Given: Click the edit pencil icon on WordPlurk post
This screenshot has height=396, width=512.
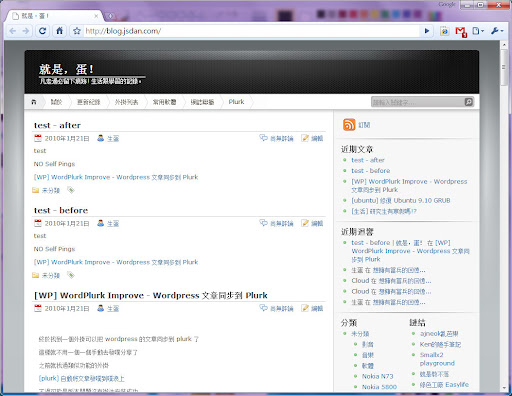Looking at the screenshot, I should 305,308.
